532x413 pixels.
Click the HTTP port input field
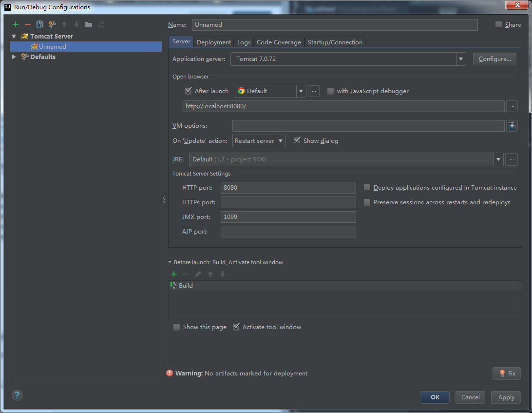[x=288, y=188]
